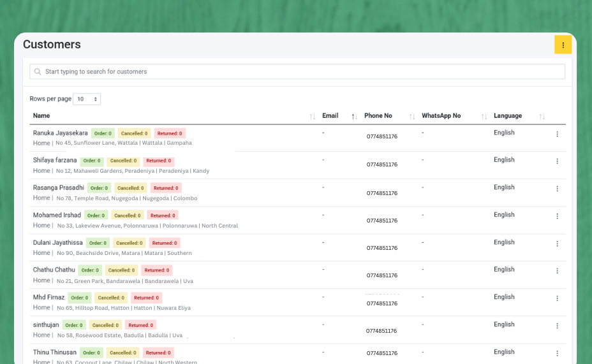
Task: Click phone number in Mohamed Irshad row
Action: pos(381,221)
